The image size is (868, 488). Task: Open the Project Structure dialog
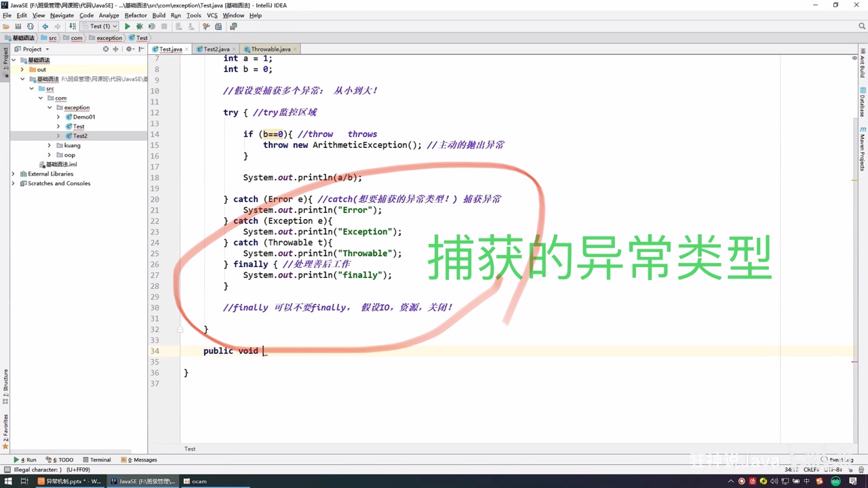218,26
